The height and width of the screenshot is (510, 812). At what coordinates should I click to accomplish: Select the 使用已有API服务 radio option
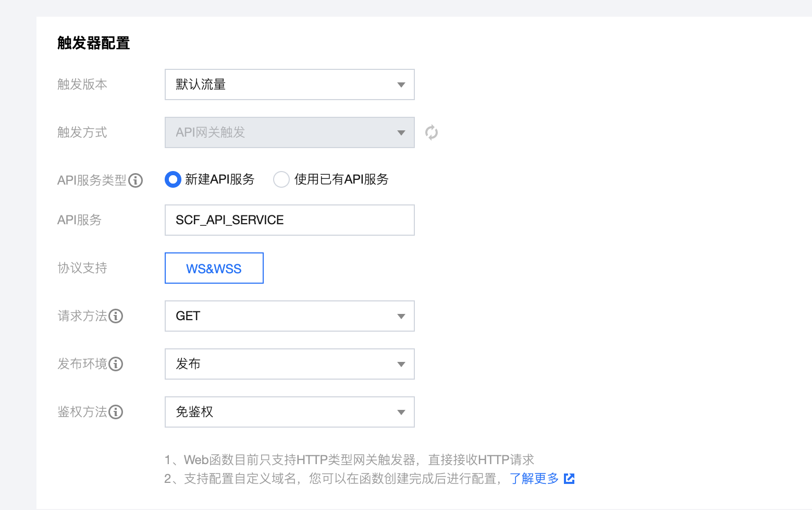pos(281,179)
